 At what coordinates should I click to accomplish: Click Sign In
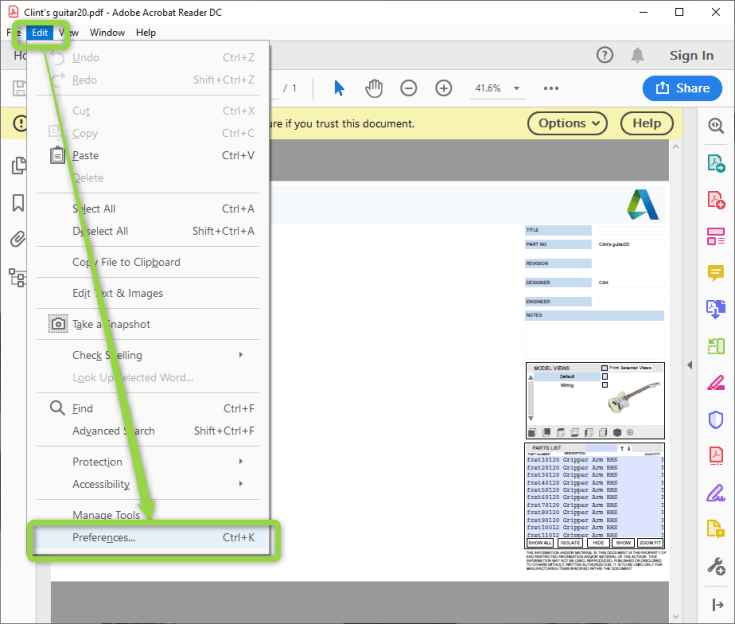(x=691, y=55)
